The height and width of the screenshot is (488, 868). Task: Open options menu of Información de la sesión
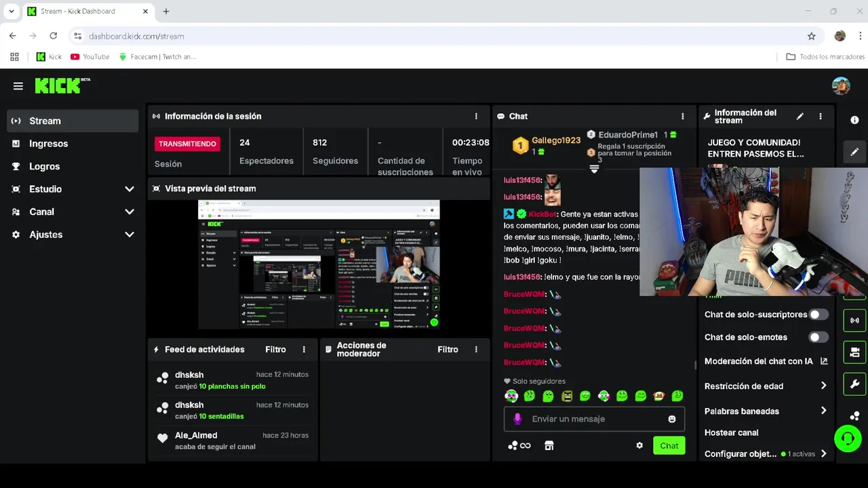pos(476,116)
